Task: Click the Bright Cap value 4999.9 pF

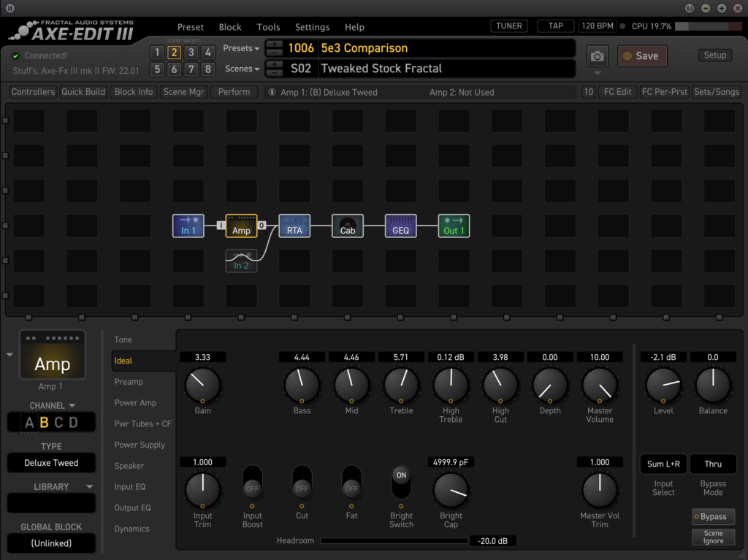Action: pos(451,462)
